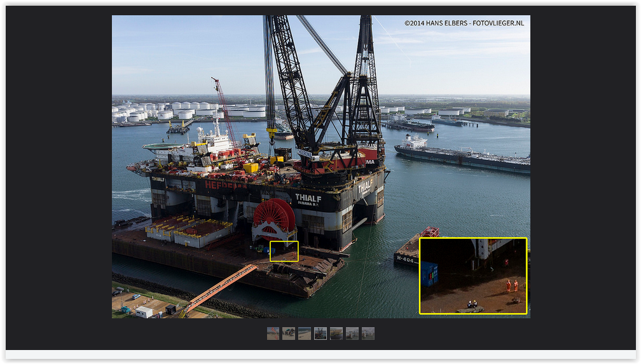
Task: Select the second thumbnail showing people on beach
Action: (x=289, y=334)
